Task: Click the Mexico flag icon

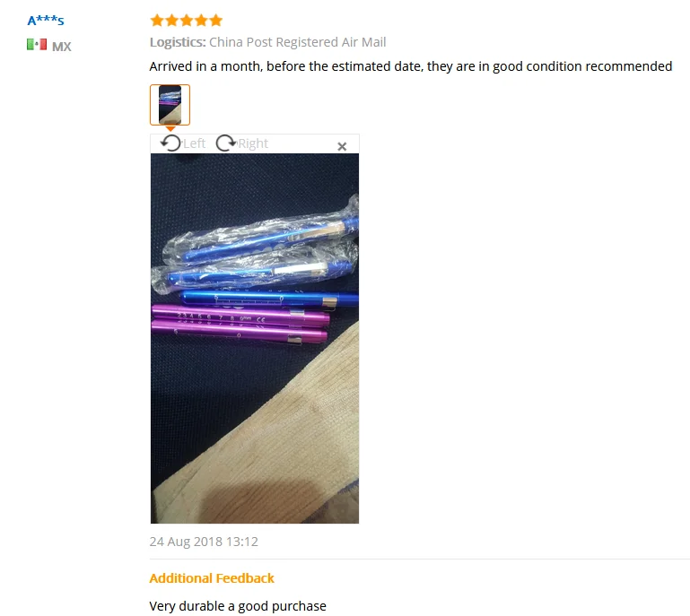Action: (x=37, y=45)
